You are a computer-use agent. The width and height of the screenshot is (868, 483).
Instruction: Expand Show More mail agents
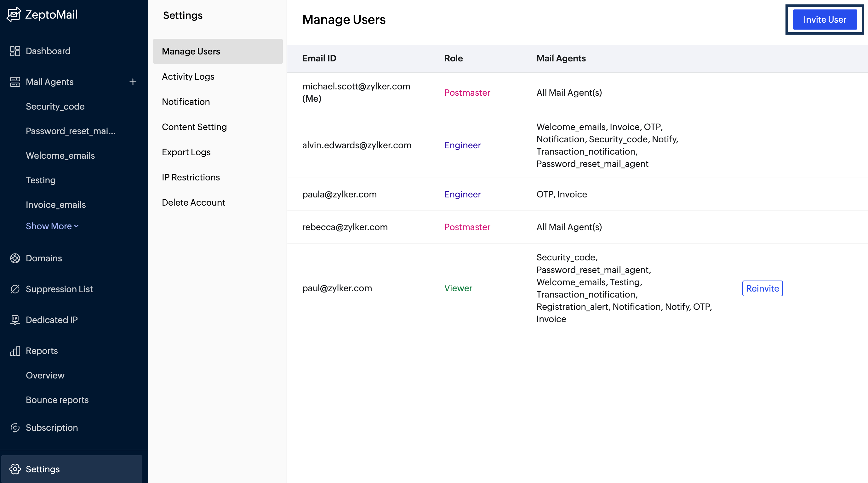tap(52, 226)
